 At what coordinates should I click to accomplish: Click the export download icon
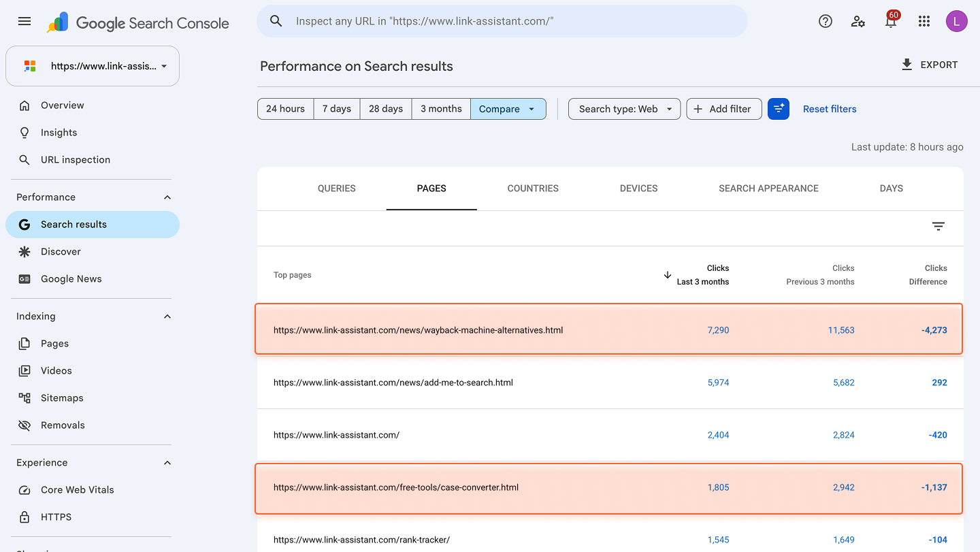point(906,65)
